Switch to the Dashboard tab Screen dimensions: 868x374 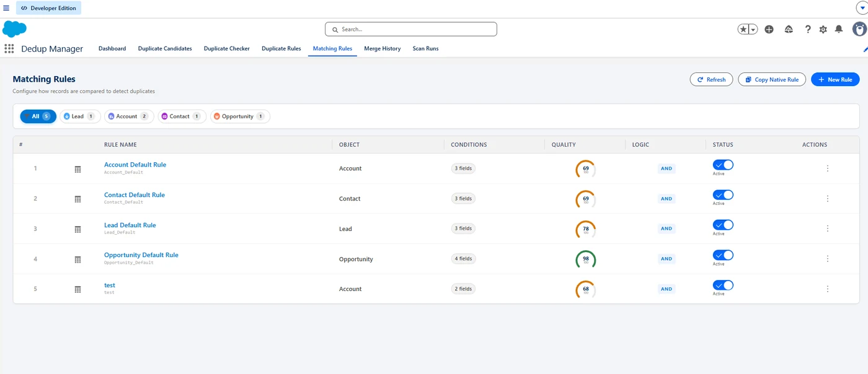click(x=112, y=48)
